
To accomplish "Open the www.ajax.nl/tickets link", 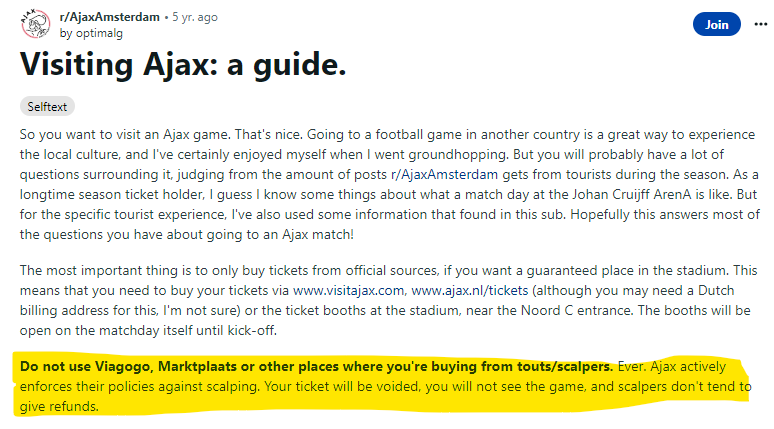I will [469, 290].
